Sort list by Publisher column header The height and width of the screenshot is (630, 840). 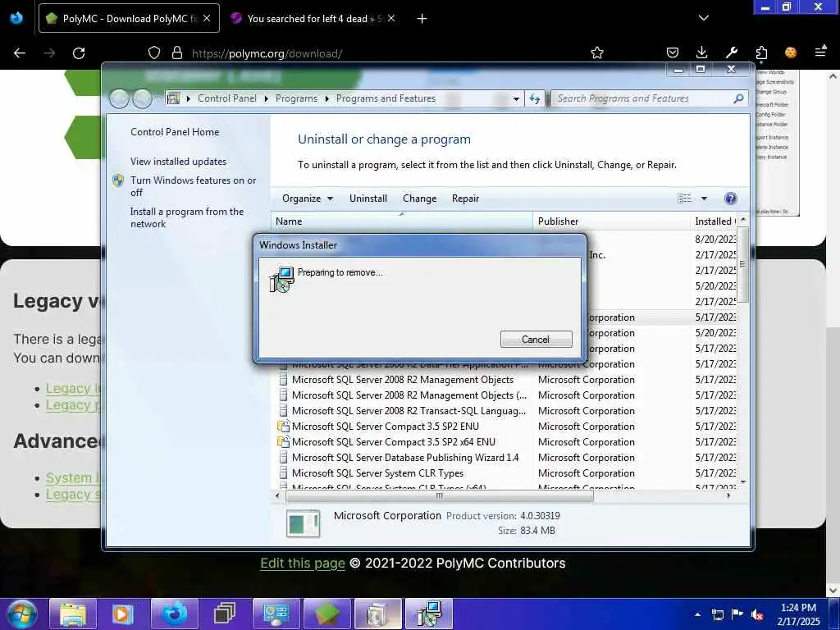pos(611,221)
